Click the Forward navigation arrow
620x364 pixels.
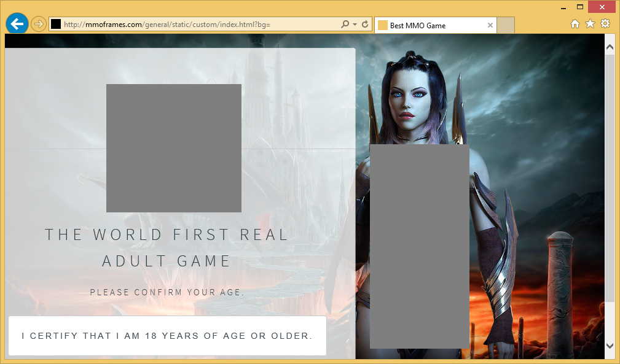(38, 24)
